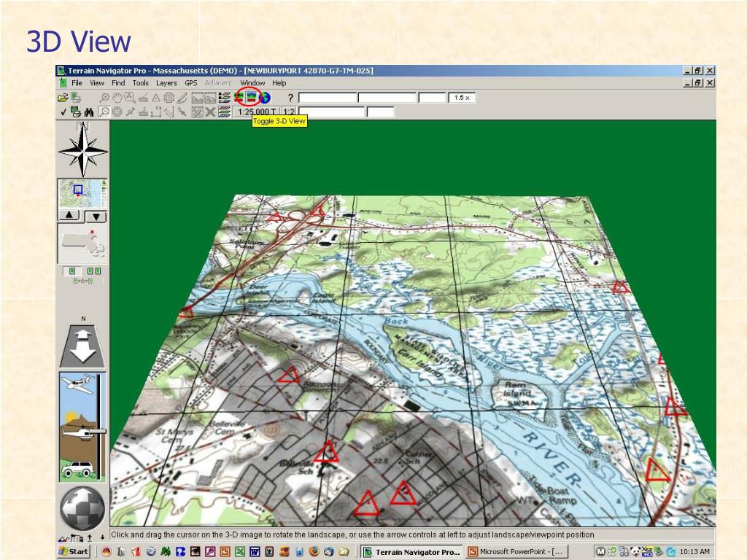Click the St Marys Cem label on map
The image size is (747, 560).
tap(175, 436)
